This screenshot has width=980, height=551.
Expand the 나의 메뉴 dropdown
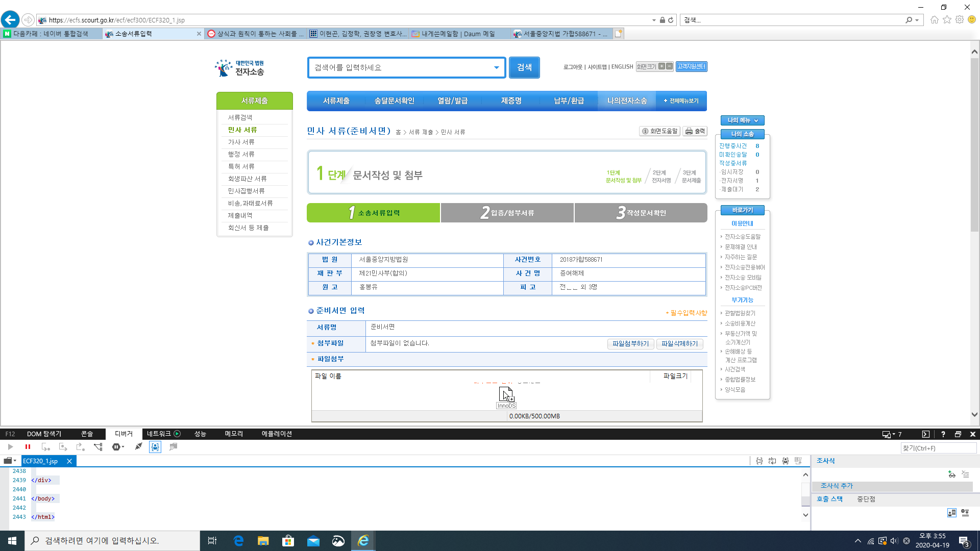tap(742, 120)
